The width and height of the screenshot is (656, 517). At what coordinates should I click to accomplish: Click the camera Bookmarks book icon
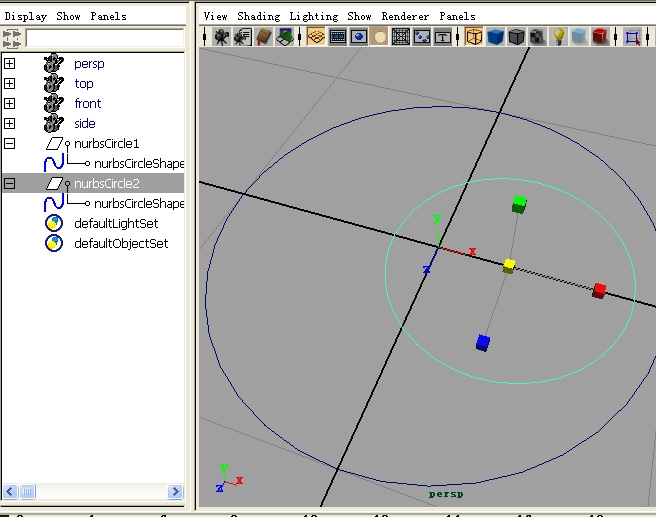click(264, 37)
